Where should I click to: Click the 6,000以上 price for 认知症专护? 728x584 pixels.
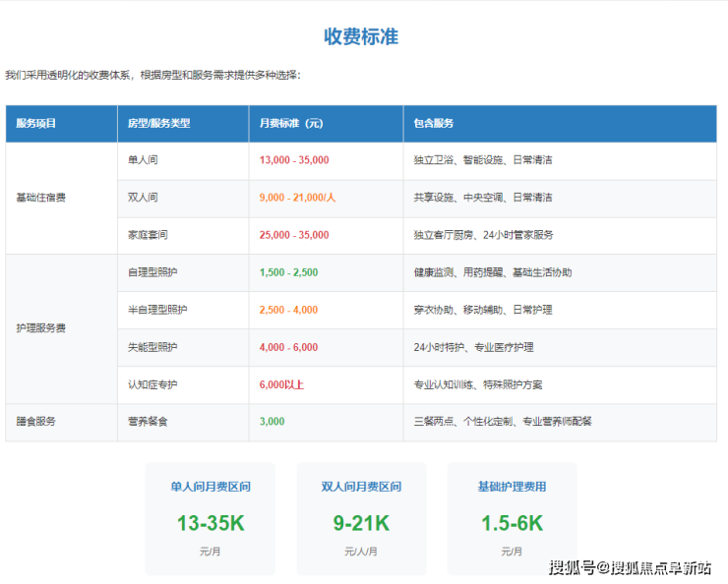[280, 384]
